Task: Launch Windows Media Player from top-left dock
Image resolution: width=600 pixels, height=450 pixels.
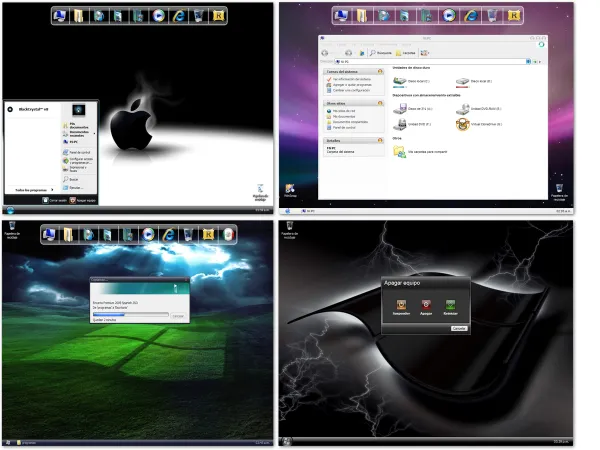Action: click(x=158, y=16)
